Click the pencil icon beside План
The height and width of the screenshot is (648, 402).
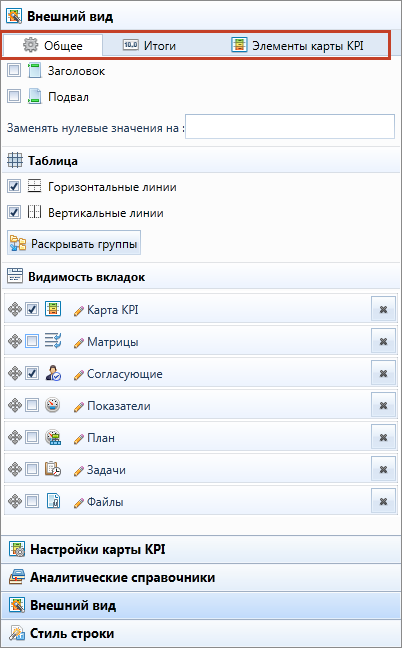(78, 438)
